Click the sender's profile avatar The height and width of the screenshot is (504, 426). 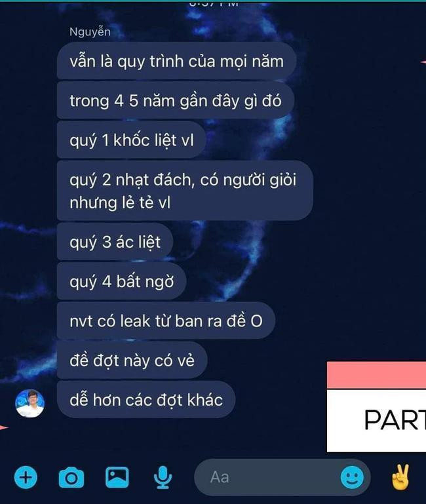click(29, 403)
